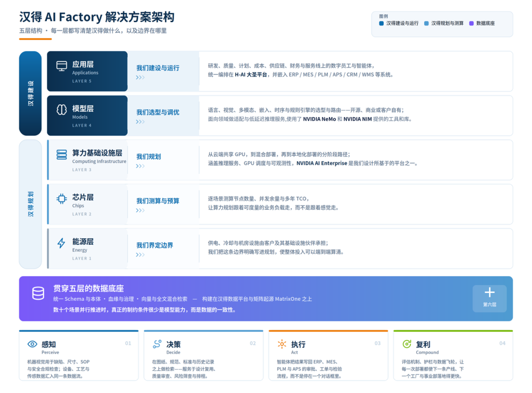
Task: Select the vertical 汉得规划 tab
Action: point(30,204)
